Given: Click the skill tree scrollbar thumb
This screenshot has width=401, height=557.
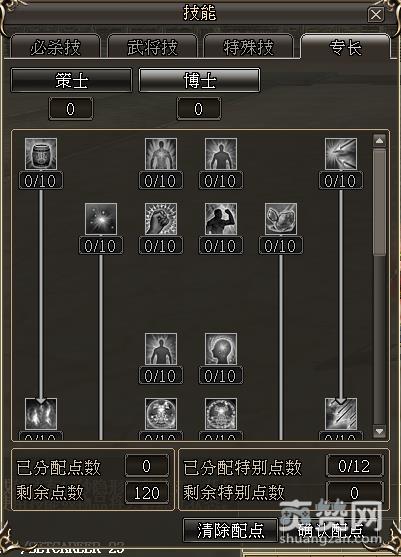Looking at the screenshot, I should tap(379, 202).
